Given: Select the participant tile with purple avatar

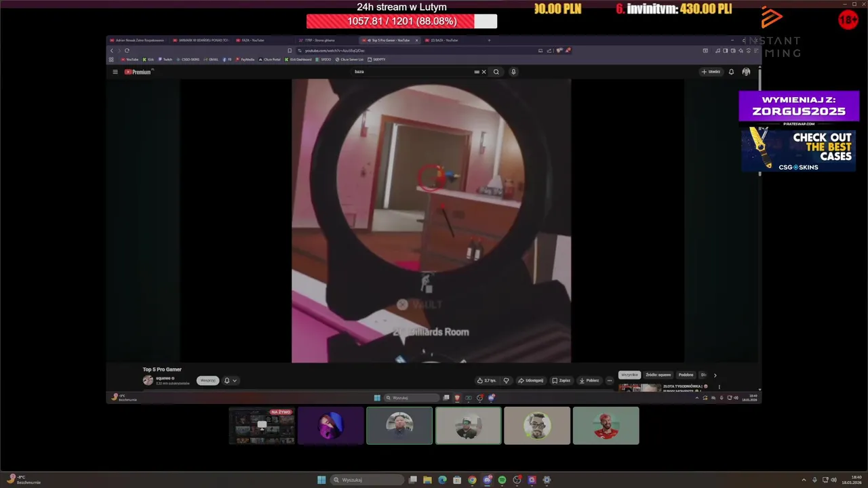Looking at the screenshot, I should [331, 426].
